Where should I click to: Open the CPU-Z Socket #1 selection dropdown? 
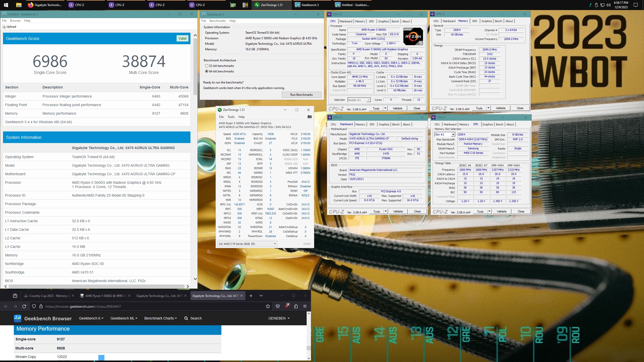(x=359, y=100)
